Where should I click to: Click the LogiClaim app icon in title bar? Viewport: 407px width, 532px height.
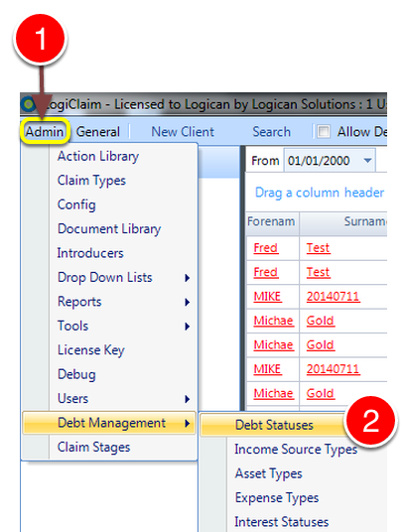[x=28, y=104]
